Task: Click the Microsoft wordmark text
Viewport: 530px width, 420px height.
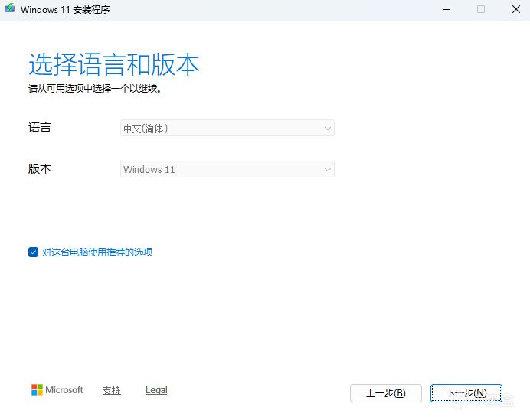Action: tap(64, 390)
